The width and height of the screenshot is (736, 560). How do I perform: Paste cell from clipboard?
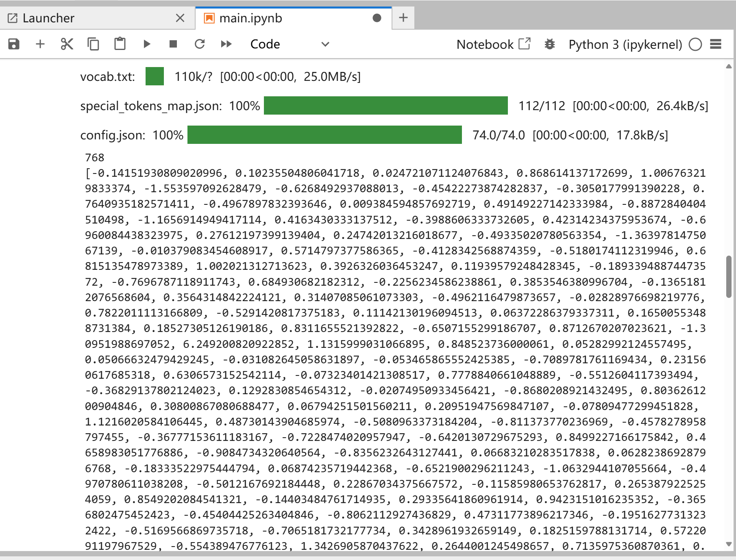pyautogui.click(x=120, y=44)
